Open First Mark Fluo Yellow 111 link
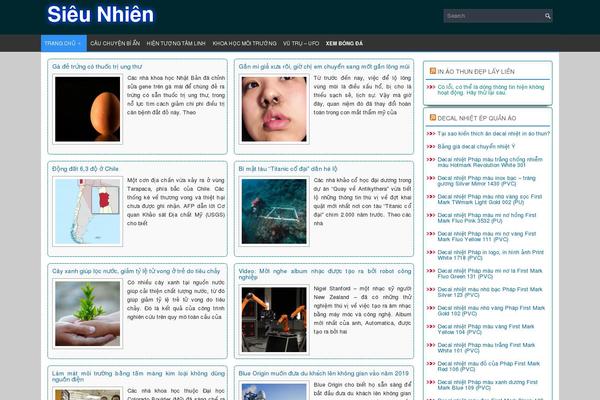The image size is (600, 400). point(487,237)
